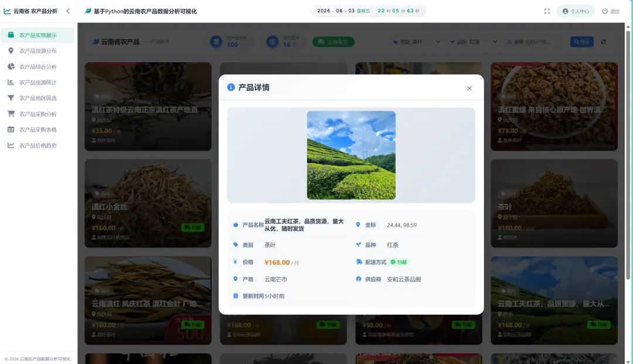
Task: Click the yen icon beside 价格
Action: 236,262
